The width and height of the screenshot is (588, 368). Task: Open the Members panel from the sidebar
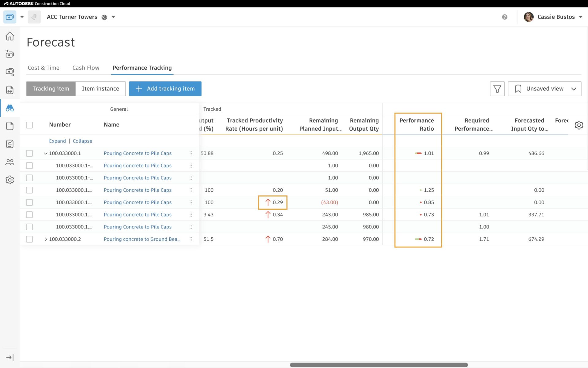point(10,162)
